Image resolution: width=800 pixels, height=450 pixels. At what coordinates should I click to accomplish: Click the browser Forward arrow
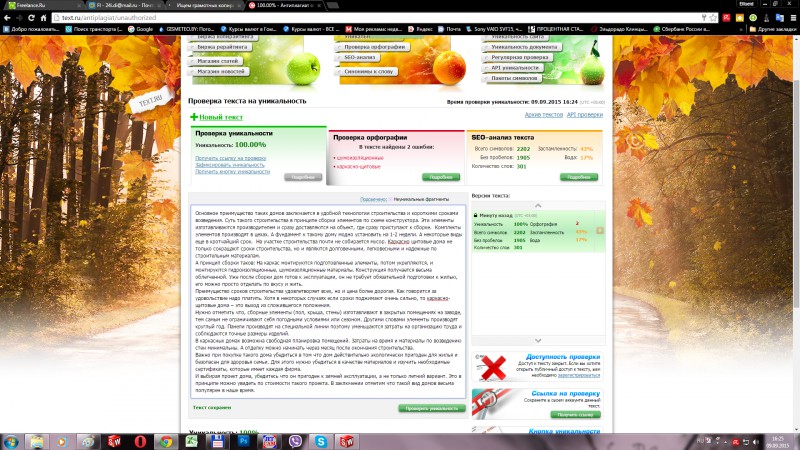[x=19, y=18]
